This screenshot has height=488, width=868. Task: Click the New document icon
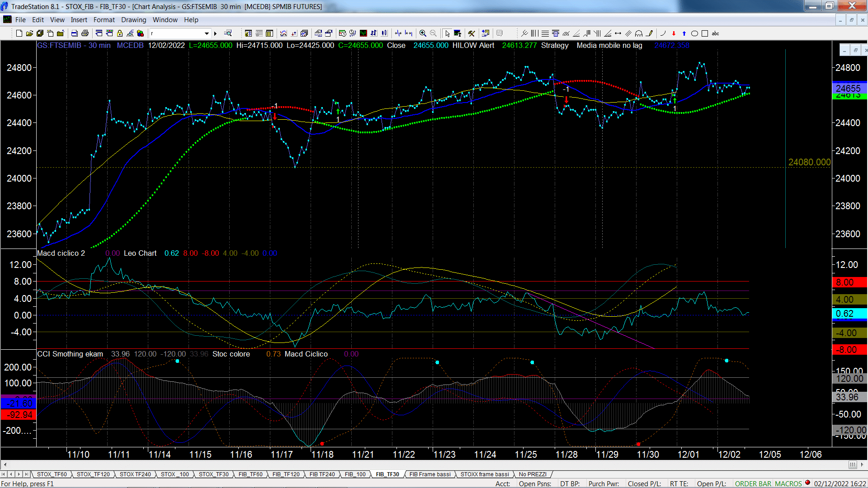click(19, 33)
